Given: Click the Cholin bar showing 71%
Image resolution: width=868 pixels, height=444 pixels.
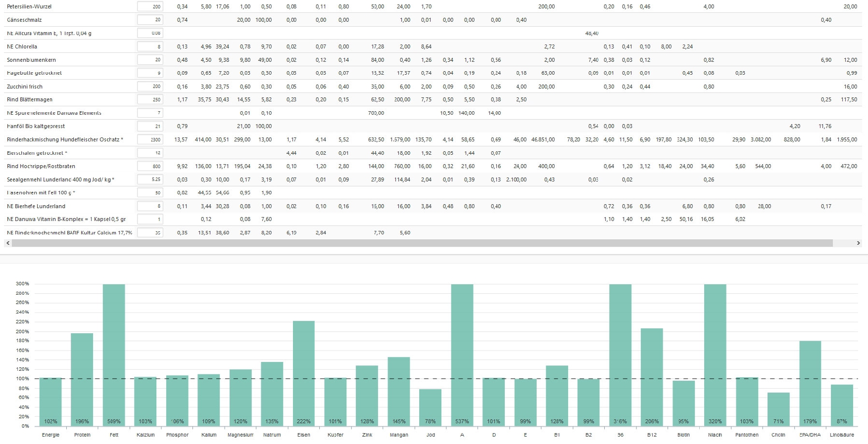Looking at the screenshot, I should pos(778,409).
